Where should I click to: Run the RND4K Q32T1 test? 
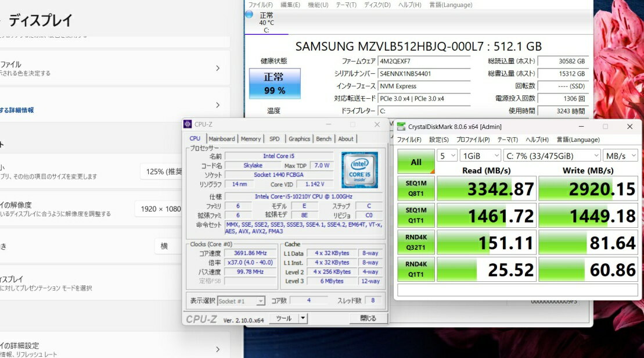[416, 242]
